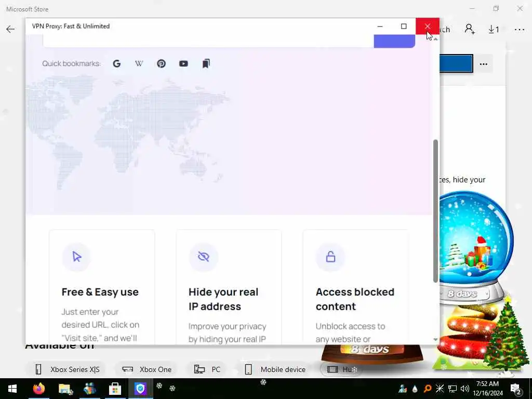Viewport: 532px width, 399px height.
Task: Open the two-people taskbar app icon
Action: (90, 389)
